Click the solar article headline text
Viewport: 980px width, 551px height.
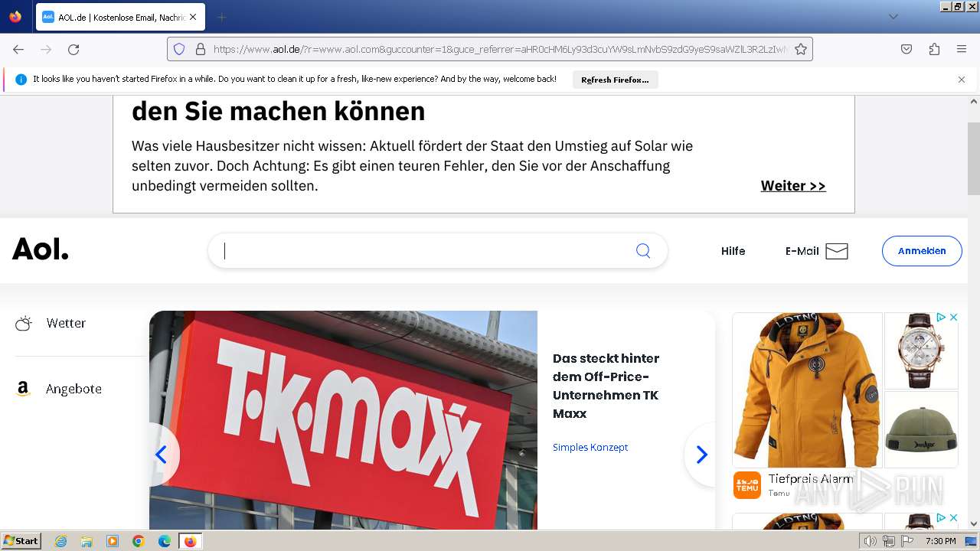[x=279, y=111]
